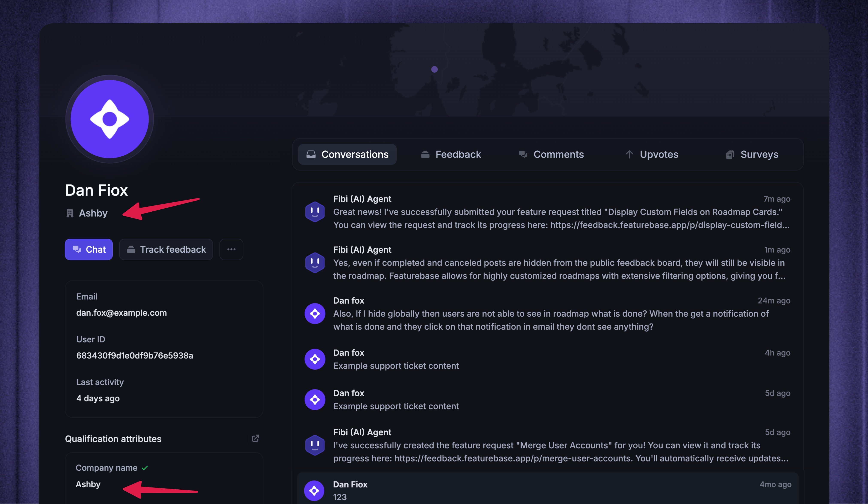The image size is (868, 504).
Task: Click the Dan Fiox profile name heading
Action: tap(96, 190)
